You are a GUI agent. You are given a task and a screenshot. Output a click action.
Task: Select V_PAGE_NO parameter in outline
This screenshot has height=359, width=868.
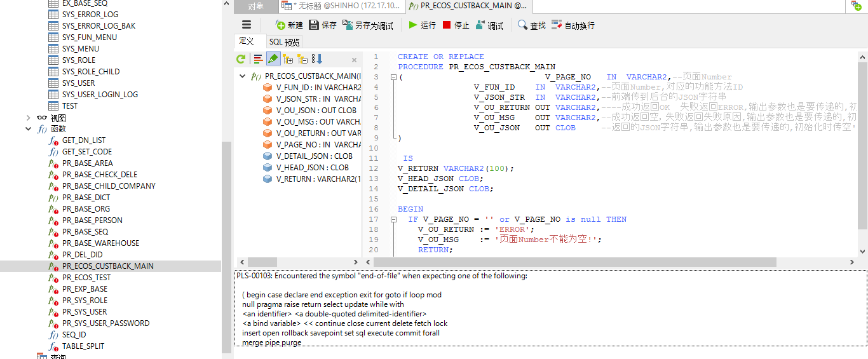click(311, 144)
